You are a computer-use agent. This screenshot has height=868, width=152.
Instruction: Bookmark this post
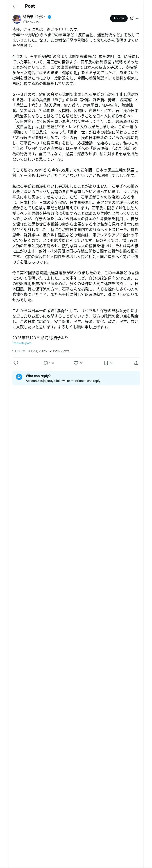point(106,363)
